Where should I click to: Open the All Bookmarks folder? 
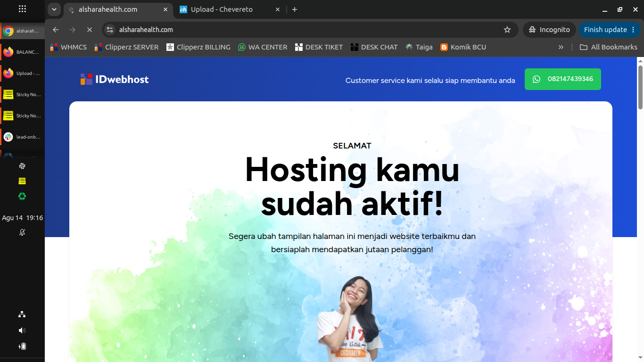tap(608, 47)
